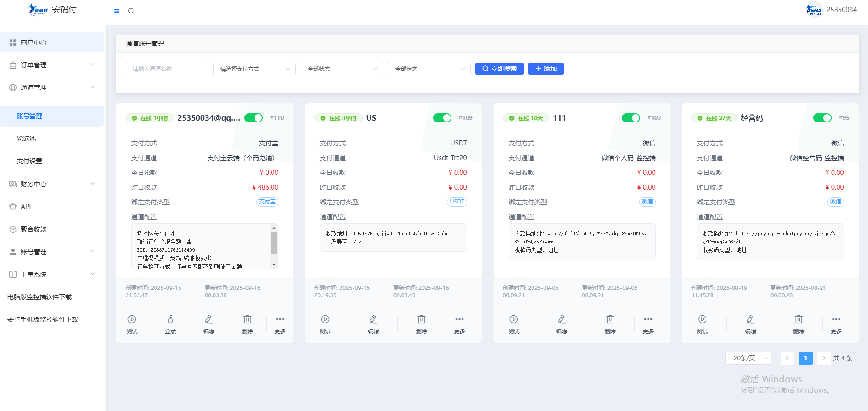Select highlighted 账号管理 submenu item
The height and width of the screenshot is (411, 868).
coord(52,116)
